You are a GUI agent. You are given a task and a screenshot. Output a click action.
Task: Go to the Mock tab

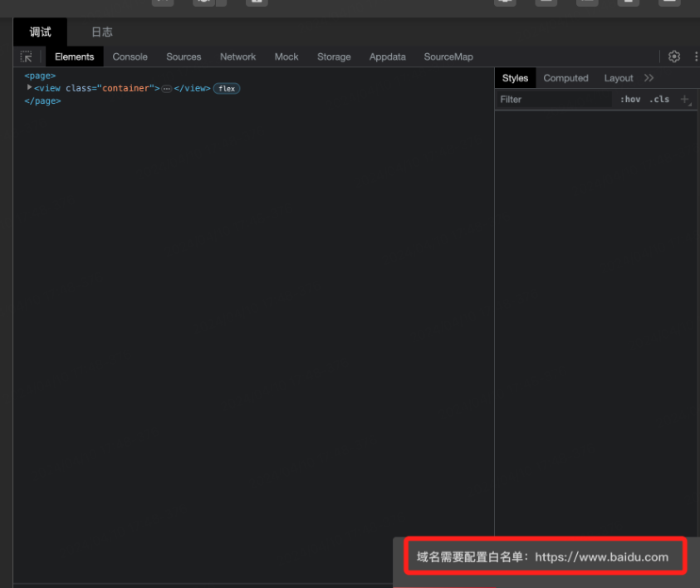point(286,56)
